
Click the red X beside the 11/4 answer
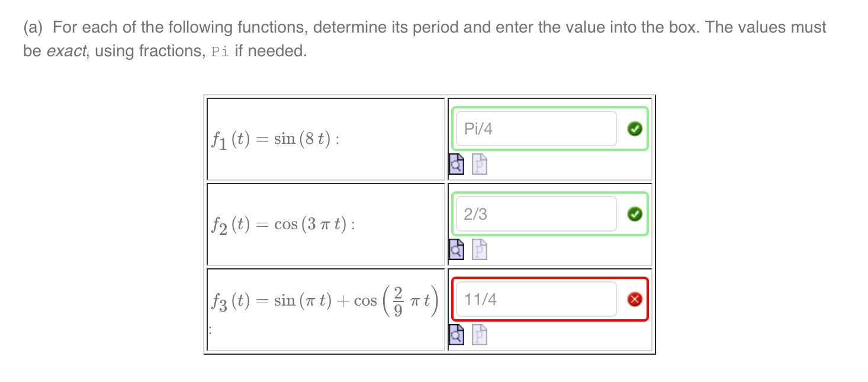pyautogui.click(x=634, y=300)
